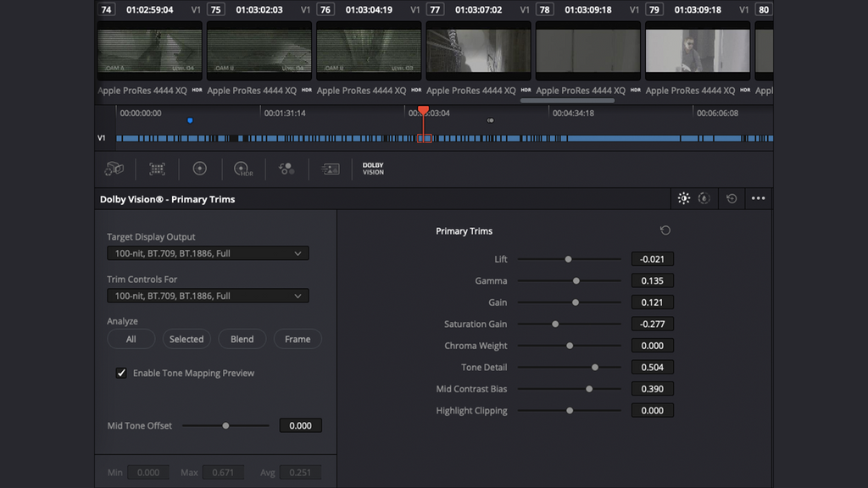The height and width of the screenshot is (488, 868).
Task: Adjust the Tone Detail slider
Action: tap(595, 367)
